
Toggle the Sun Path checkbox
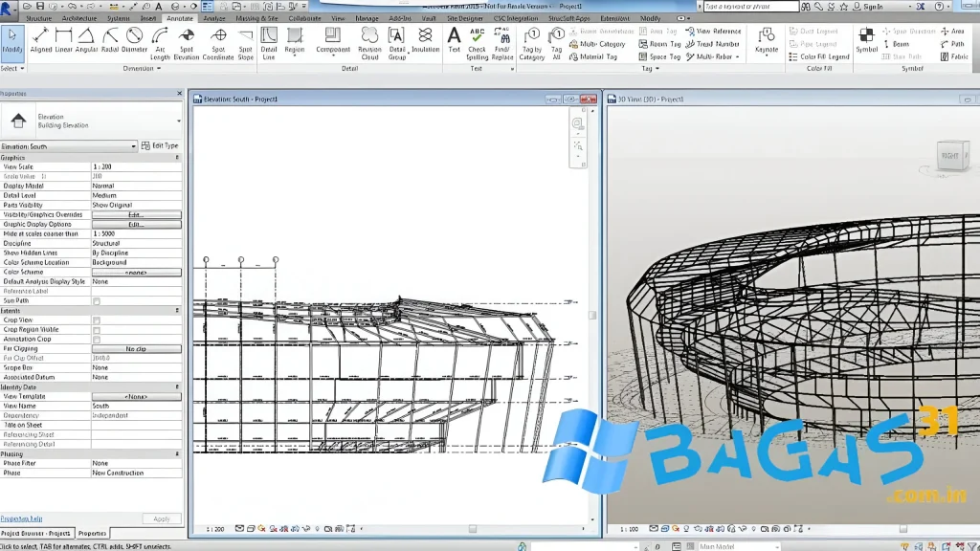pos(97,301)
